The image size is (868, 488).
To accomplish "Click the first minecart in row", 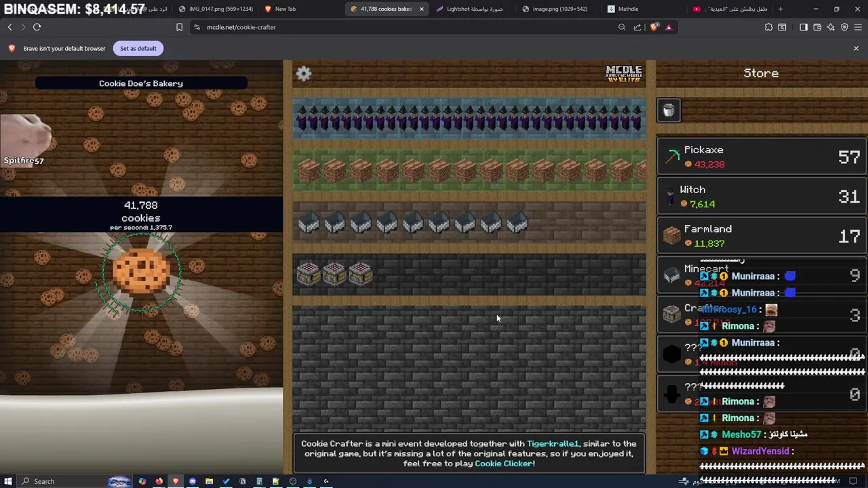I will [309, 223].
